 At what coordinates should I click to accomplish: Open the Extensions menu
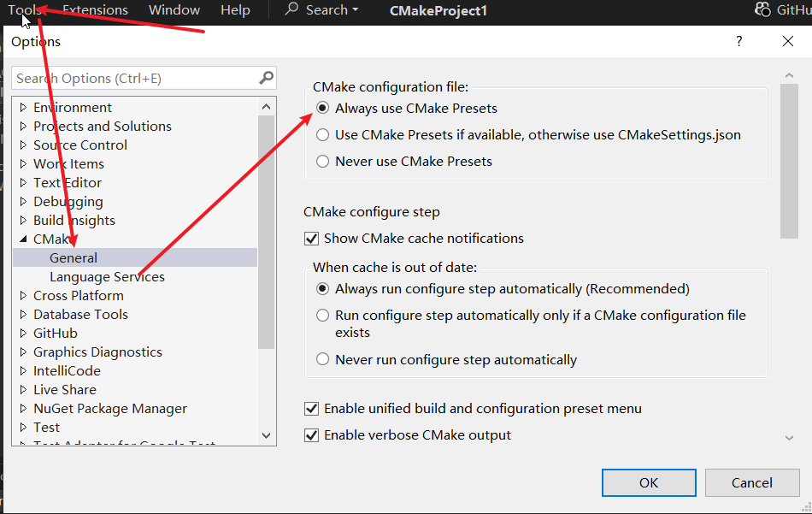[95, 10]
